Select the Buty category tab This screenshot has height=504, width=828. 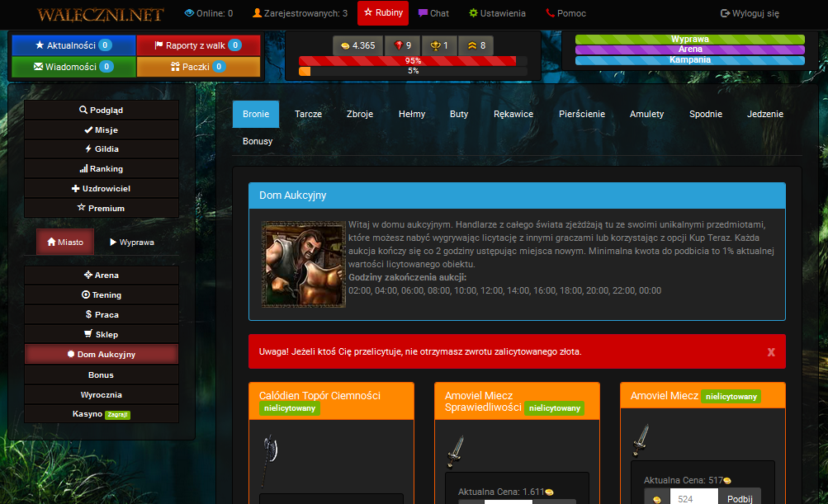pyautogui.click(x=459, y=114)
